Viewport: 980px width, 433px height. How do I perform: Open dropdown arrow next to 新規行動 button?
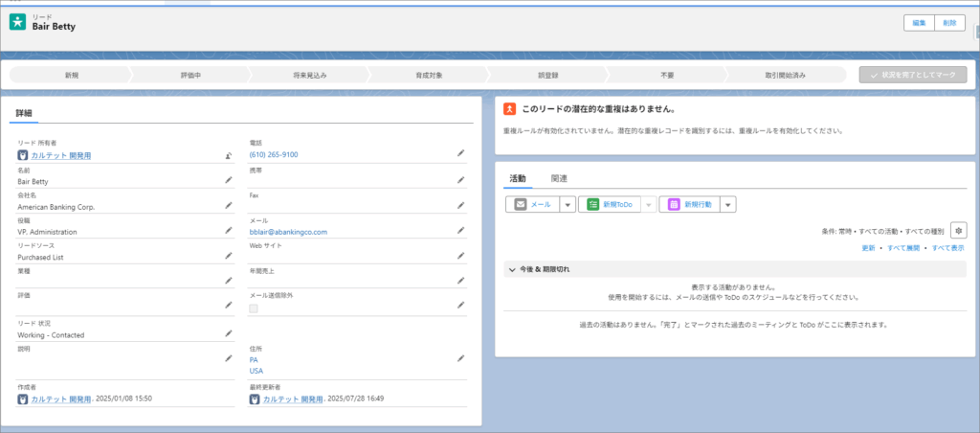coord(727,204)
